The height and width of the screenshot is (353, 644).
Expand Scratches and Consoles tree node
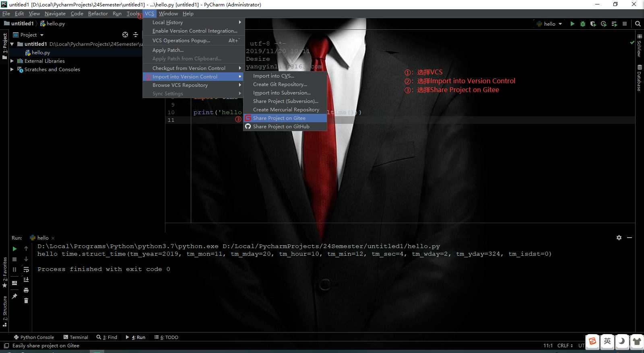point(12,69)
